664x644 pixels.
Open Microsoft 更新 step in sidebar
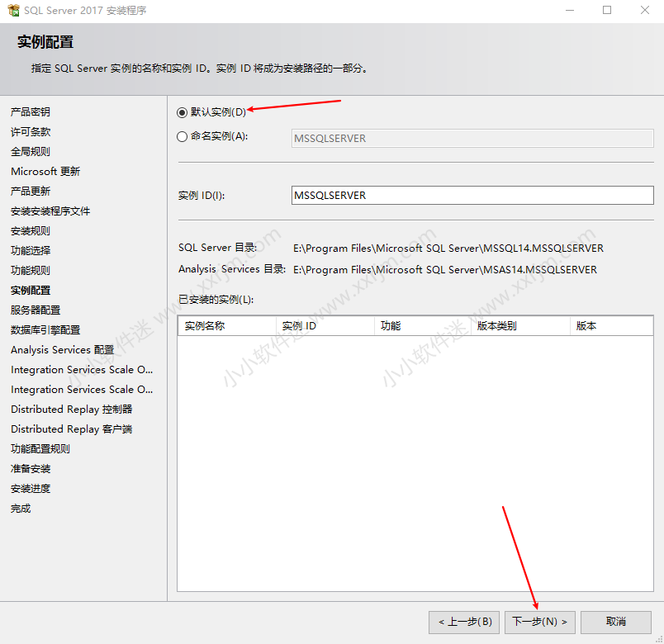click(x=45, y=172)
